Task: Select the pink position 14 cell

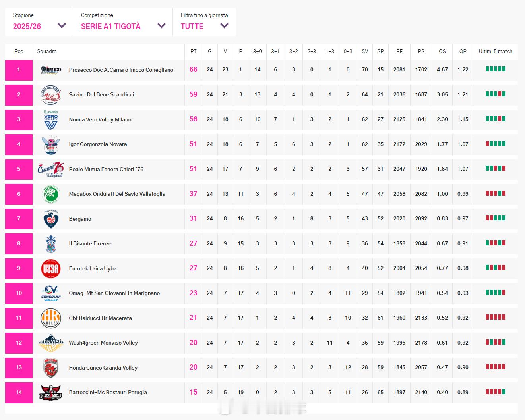Action: click(x=19, y=392)
